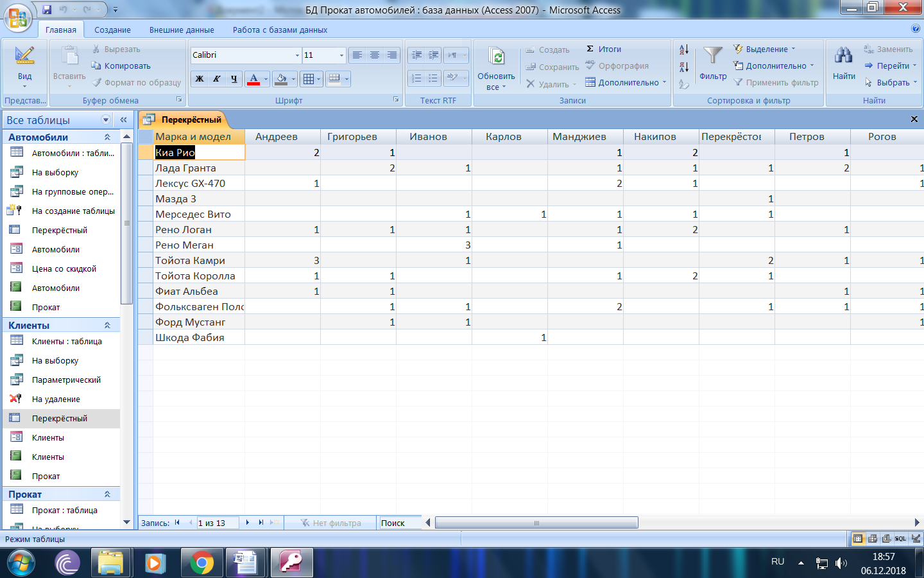The image size is (924, 578).
Task: Switch to PivotTable view status icon
Action: pos(873,539)
